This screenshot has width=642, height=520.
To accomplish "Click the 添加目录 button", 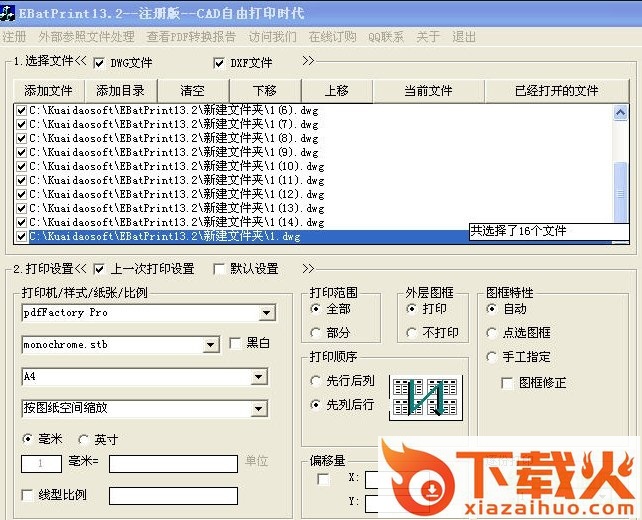I will click(x=120, y=90).
